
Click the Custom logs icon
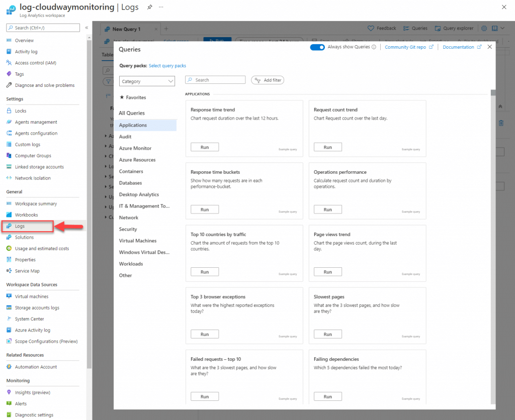(9, 144)
